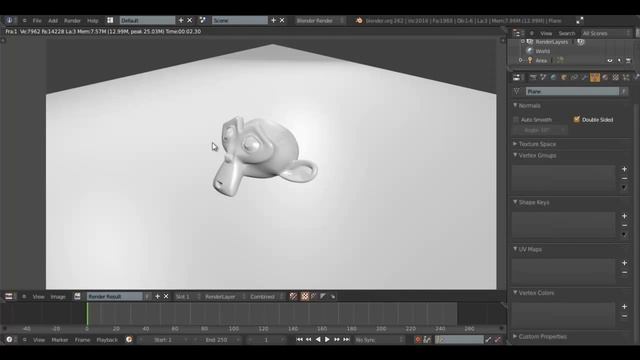Click the Default screen layout field
Image resolution: width=640 pixels, height=360 pixels.
point(147,20)
